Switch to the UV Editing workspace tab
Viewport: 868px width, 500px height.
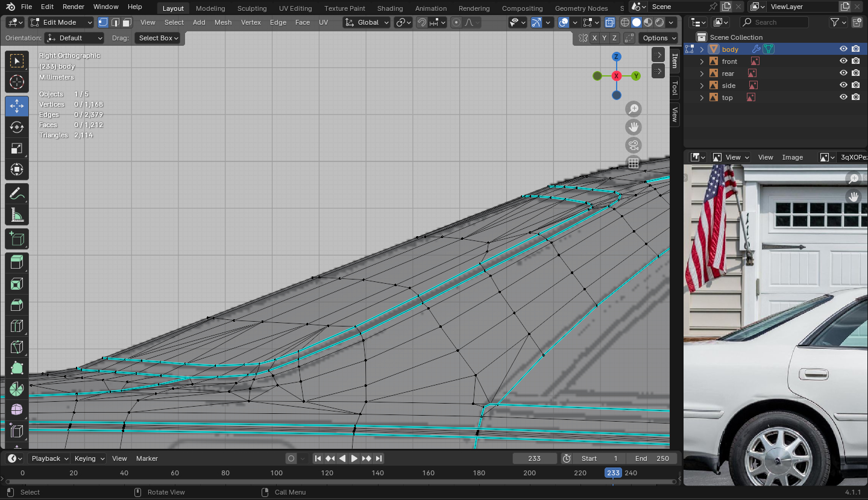pos(295,8)
